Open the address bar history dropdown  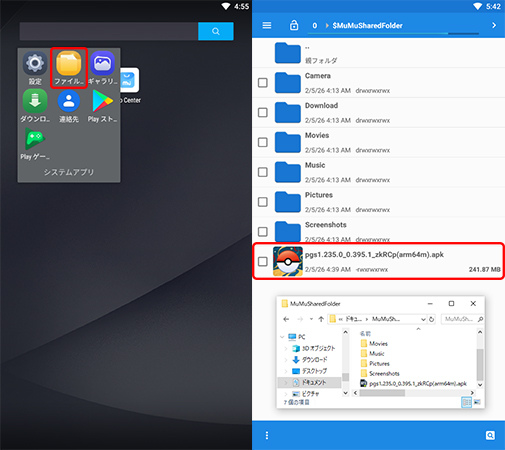tap(423, 319)
